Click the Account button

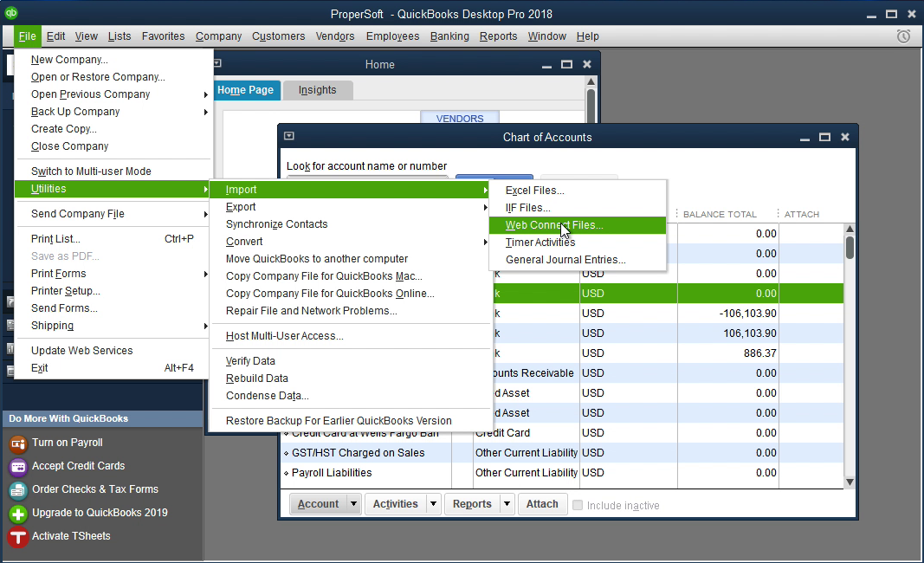[x=318, y=504]
